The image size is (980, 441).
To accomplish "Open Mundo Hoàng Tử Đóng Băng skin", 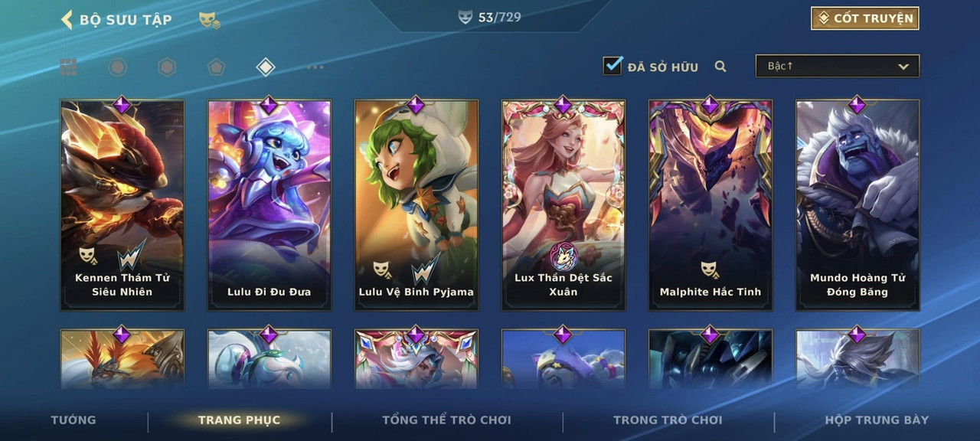I will [857, 204].
